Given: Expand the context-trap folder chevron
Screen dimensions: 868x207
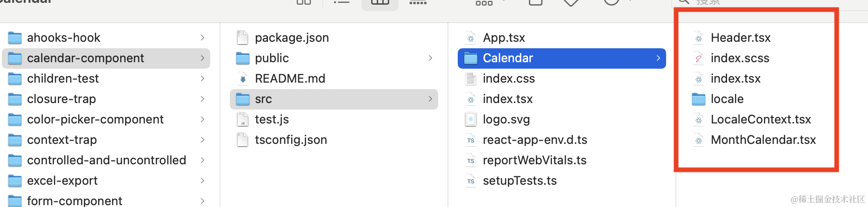Looking at the screenshot, I should (x=202, y=140).
